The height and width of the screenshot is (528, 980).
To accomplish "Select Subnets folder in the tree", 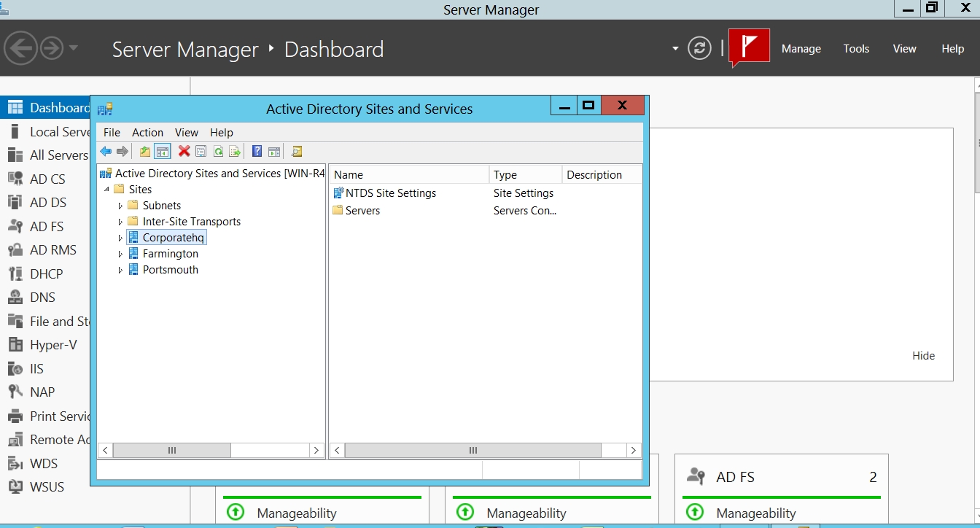I will click(162, 206).
